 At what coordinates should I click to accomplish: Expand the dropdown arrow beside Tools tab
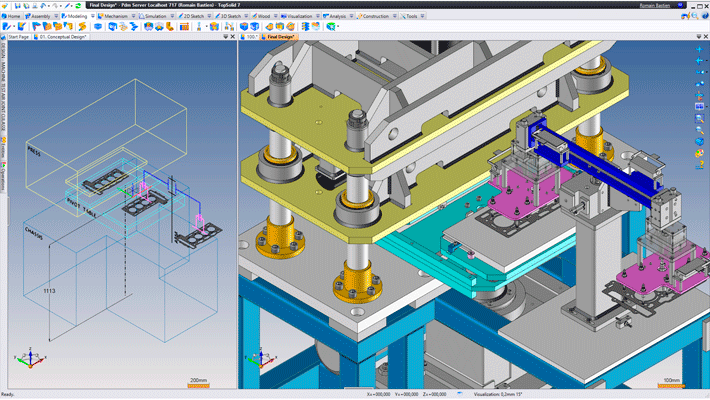423,17
